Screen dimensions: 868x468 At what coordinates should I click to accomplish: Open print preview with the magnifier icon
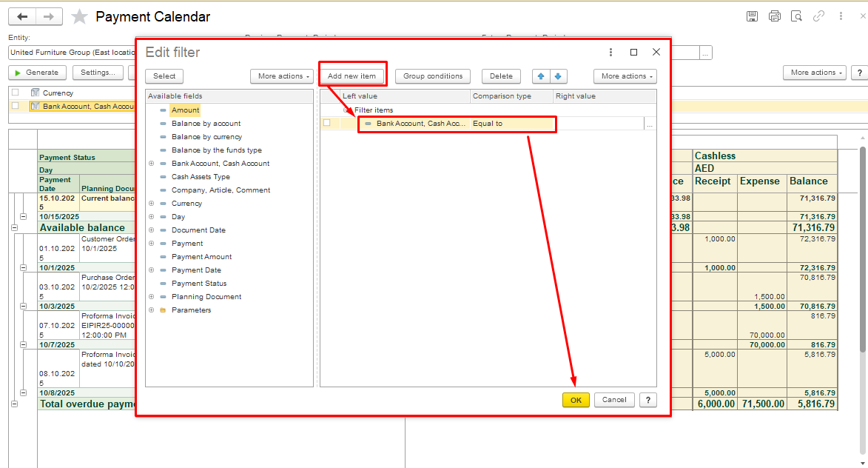(x=796, y=16)
